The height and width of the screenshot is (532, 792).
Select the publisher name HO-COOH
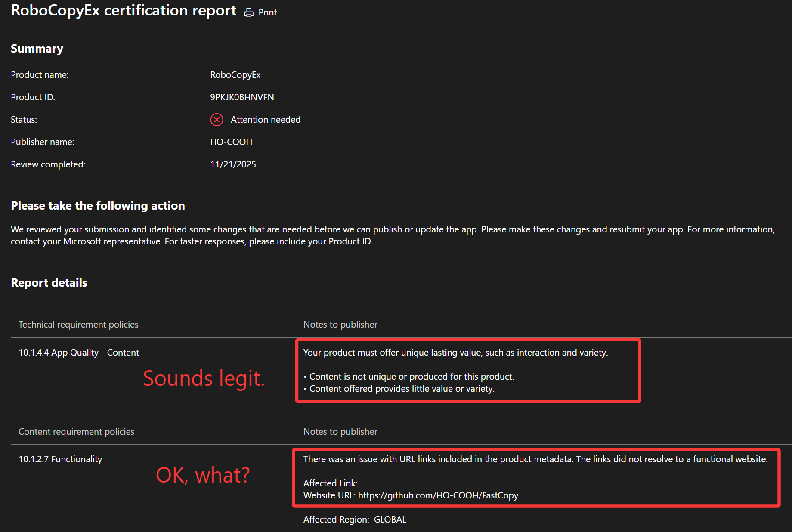click(231, 142)
